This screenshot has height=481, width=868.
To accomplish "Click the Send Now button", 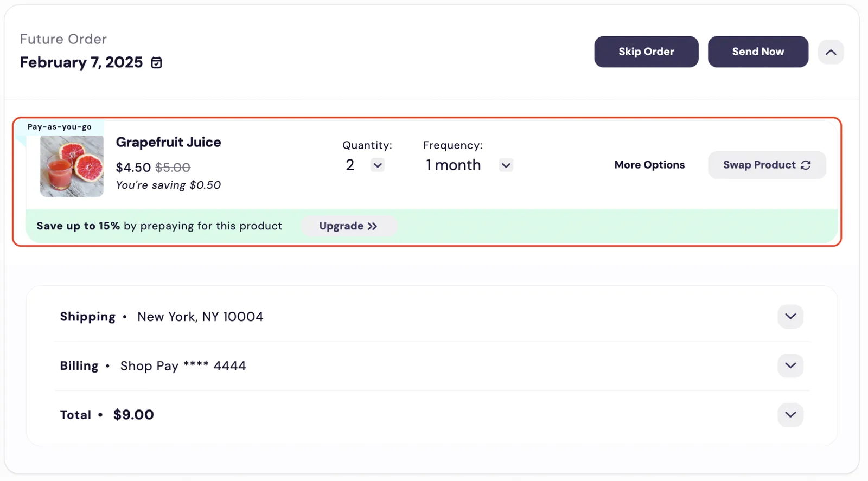I will (x=758, y=52).
